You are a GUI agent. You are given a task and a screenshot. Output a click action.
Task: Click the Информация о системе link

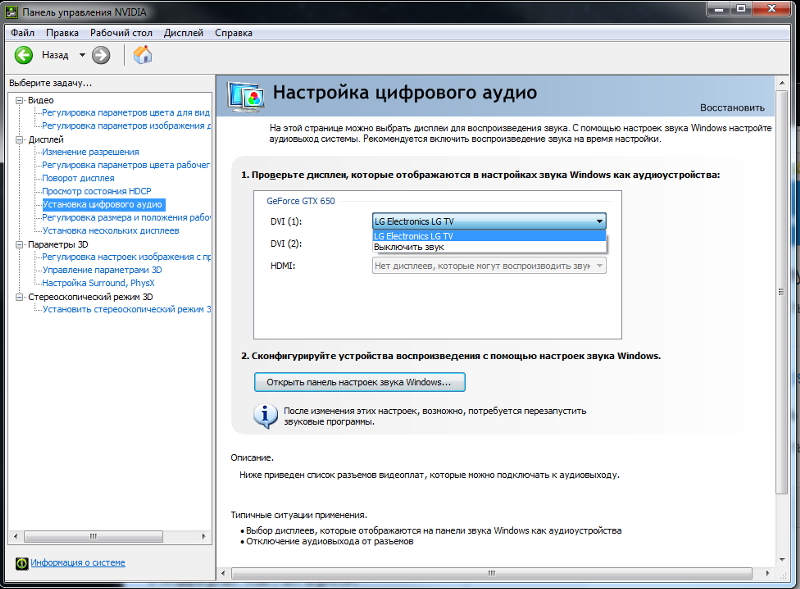tap(78, 563)
